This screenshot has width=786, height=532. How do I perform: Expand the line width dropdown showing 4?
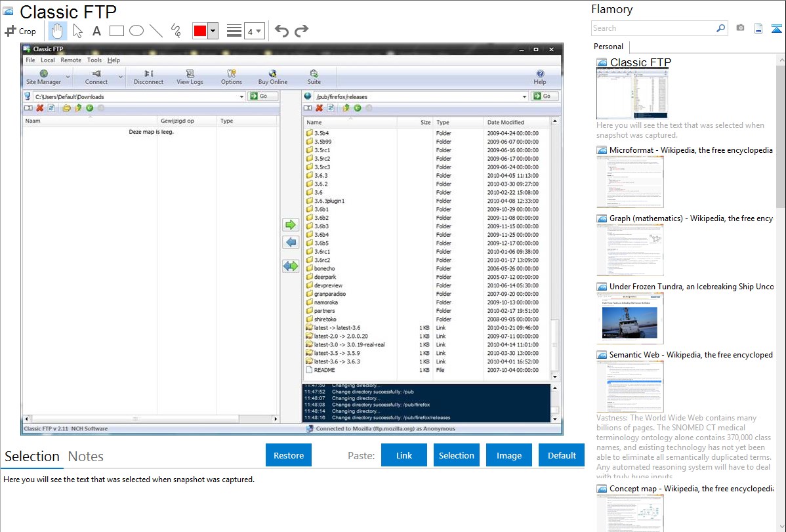tap(254, 31)
